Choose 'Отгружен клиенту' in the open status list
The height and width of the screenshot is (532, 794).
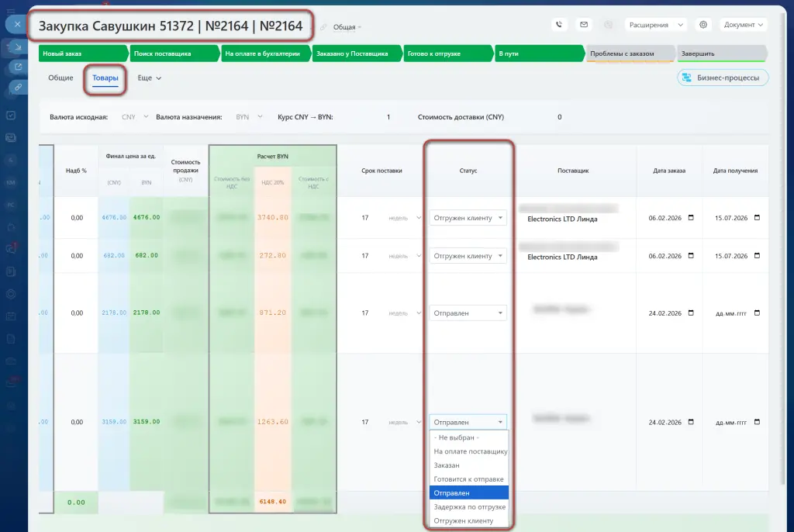(x=469, y=520)
